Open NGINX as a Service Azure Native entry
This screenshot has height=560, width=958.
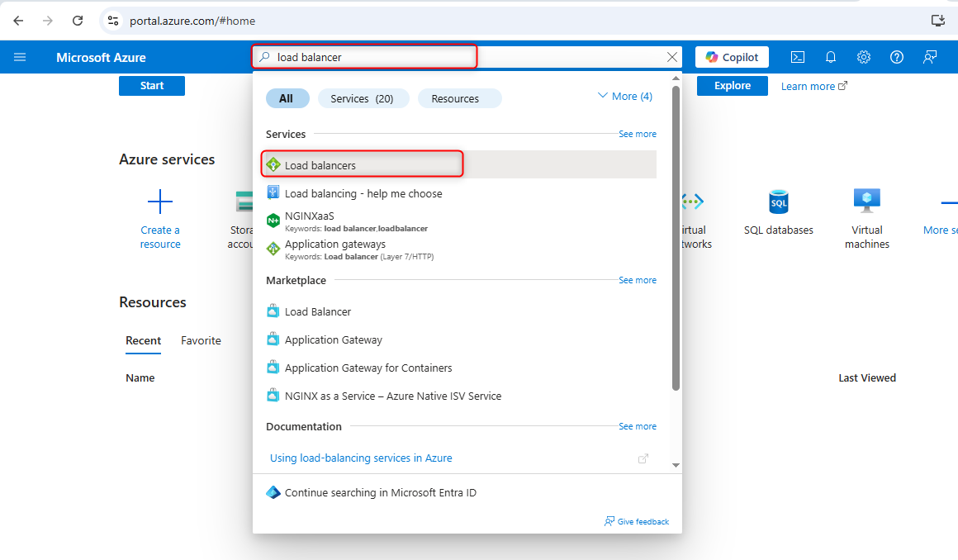462,396
